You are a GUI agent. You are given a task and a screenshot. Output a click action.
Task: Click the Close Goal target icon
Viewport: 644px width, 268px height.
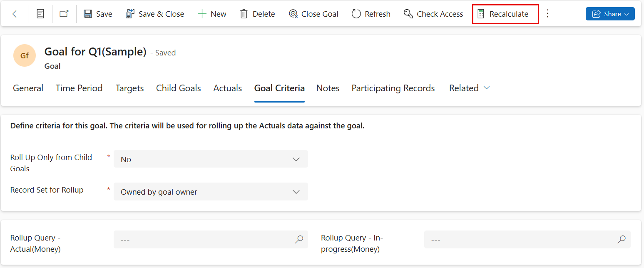coord(293,14)
